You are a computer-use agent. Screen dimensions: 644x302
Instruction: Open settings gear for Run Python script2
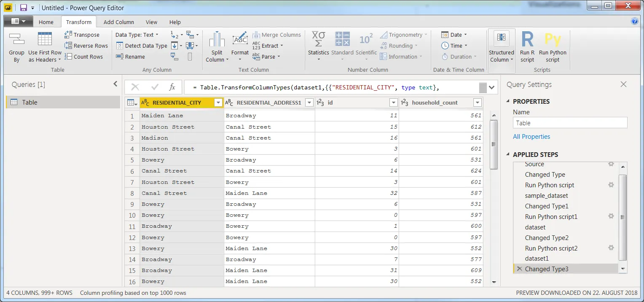point(611,248)
